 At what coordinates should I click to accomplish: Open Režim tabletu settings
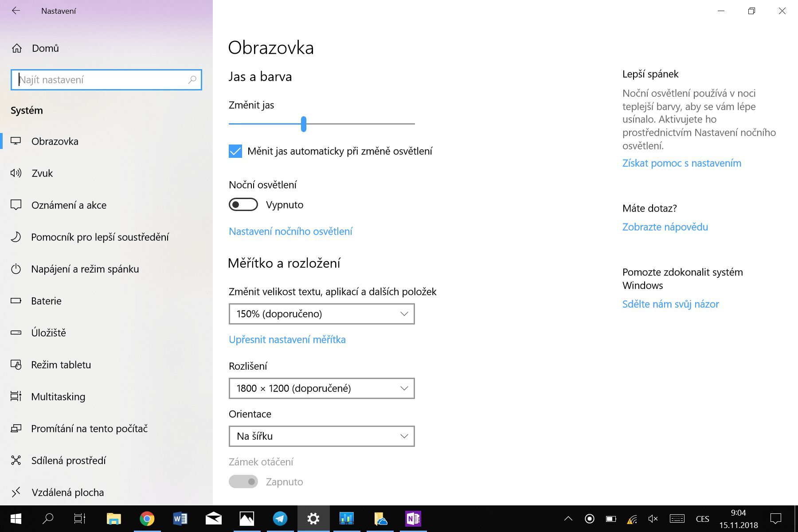(61, 364)
